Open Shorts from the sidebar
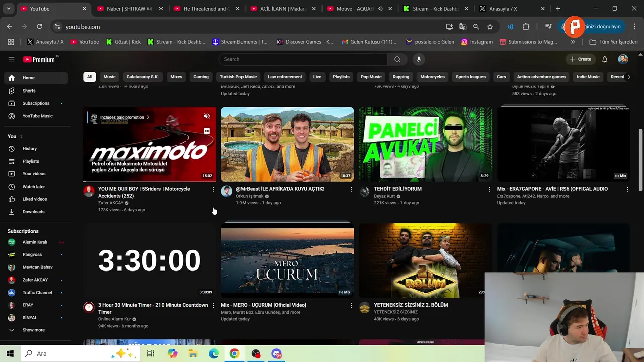The width and height of the screenshot is (644, 362). point(35,90)
